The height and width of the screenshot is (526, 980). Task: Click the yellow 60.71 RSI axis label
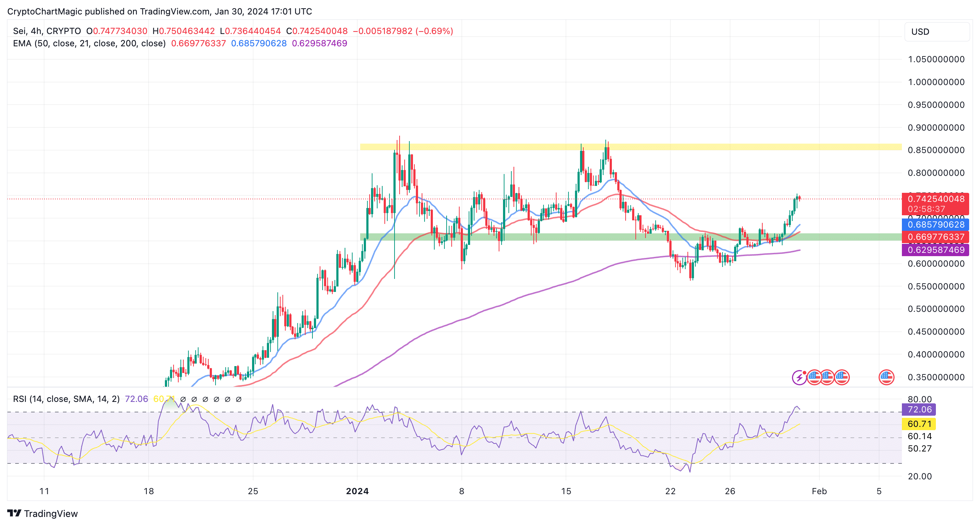click(x=919, y=424)
